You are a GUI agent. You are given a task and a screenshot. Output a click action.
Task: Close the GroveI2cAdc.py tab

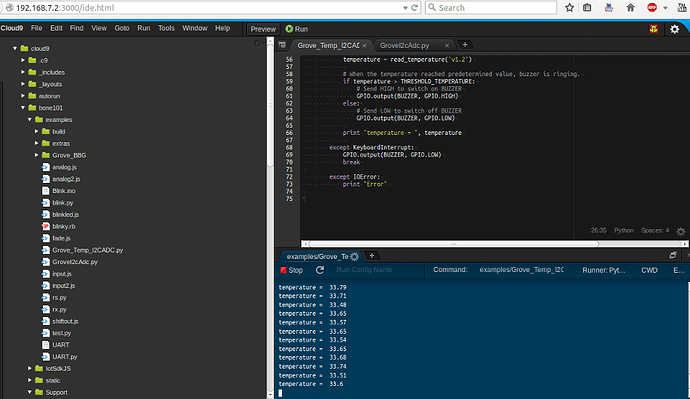tap(447, 45)
